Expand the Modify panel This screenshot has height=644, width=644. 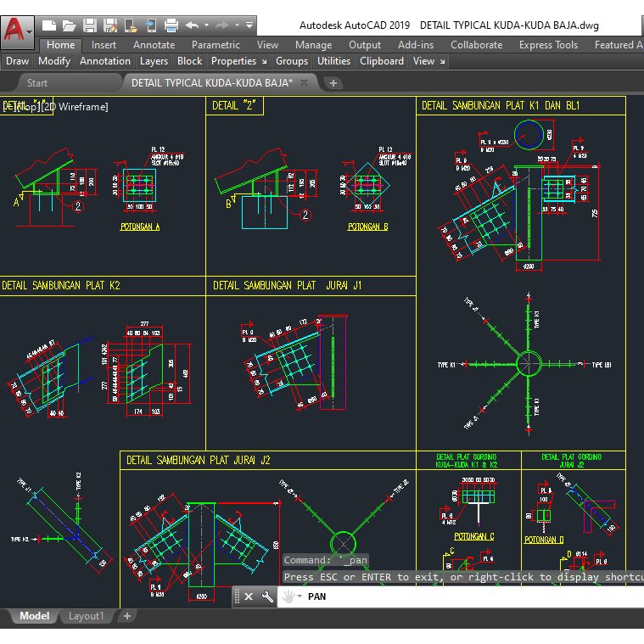click(54, 61)
